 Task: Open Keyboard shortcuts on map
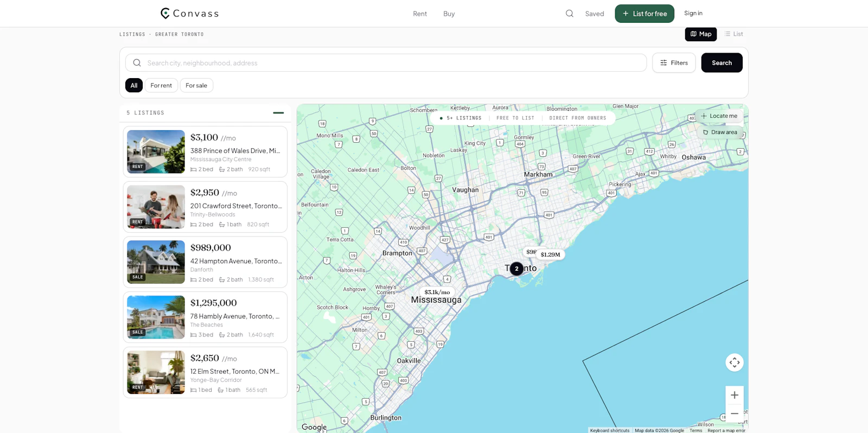[x=610, y=430]
